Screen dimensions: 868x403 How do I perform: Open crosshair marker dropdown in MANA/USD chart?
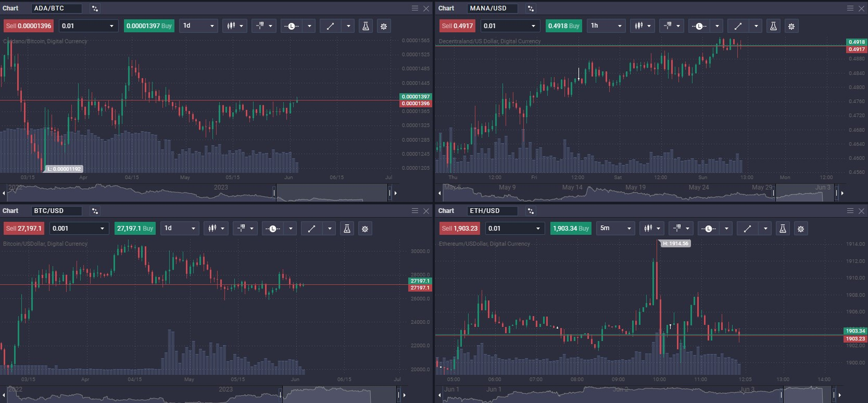(x=672, y=26)
